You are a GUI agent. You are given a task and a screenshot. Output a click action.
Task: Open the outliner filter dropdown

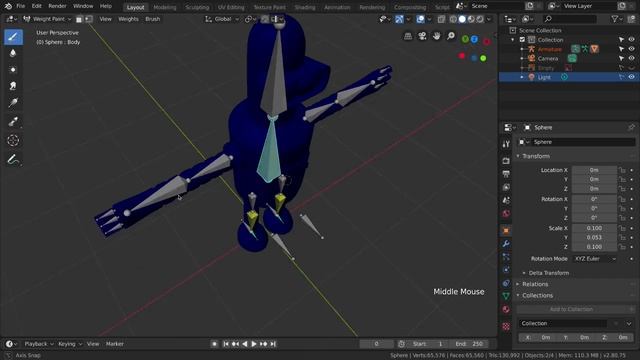(x=617, y=19)
